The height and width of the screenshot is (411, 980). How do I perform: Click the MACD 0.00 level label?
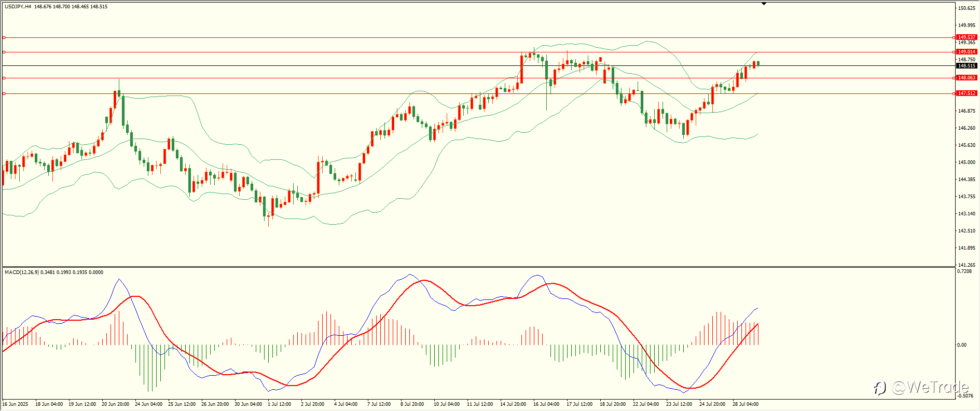pos(962,345)
